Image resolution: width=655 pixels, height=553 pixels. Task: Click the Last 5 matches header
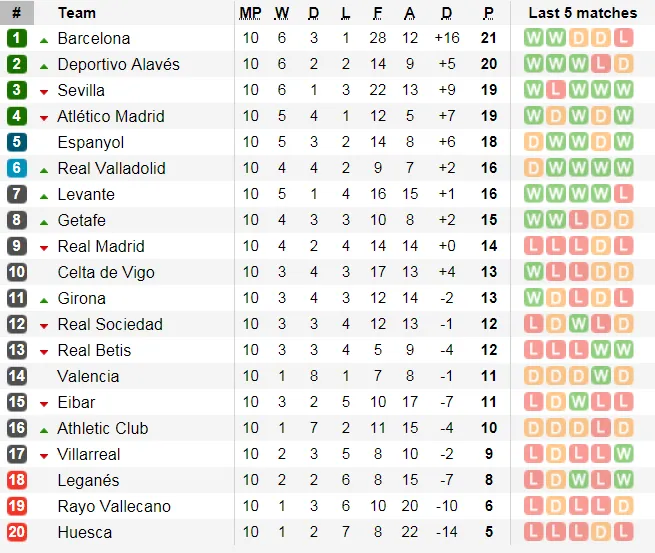582,13
